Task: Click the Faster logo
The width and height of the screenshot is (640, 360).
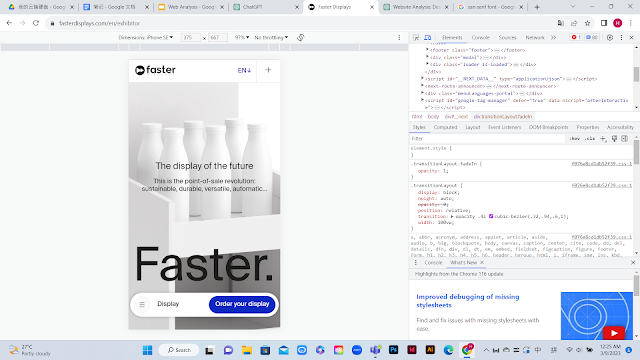Action: (156, 70)
